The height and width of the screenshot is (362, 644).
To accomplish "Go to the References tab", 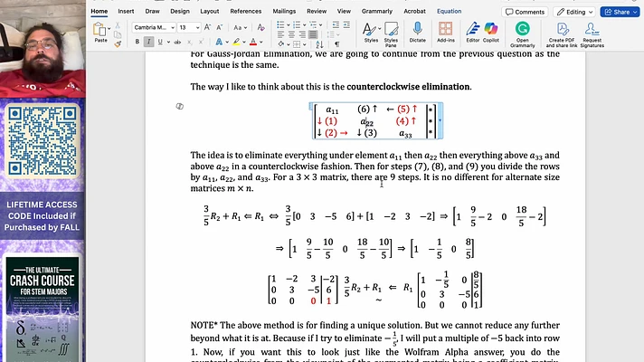I will click(246, 11).
